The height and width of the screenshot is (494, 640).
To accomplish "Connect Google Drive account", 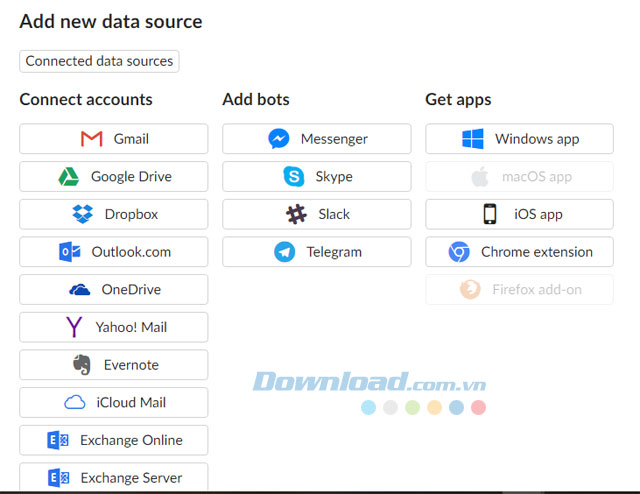I will coord(113,176).
